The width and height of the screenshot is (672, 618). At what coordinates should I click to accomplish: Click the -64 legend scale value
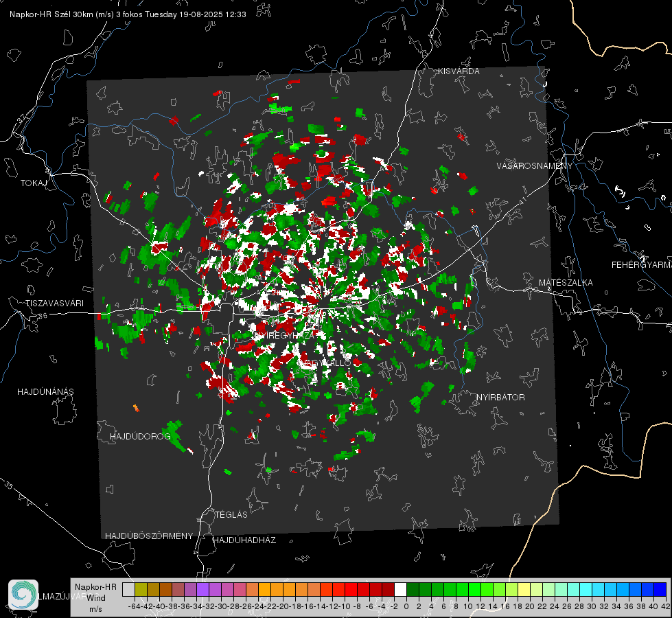click(135, 606)
